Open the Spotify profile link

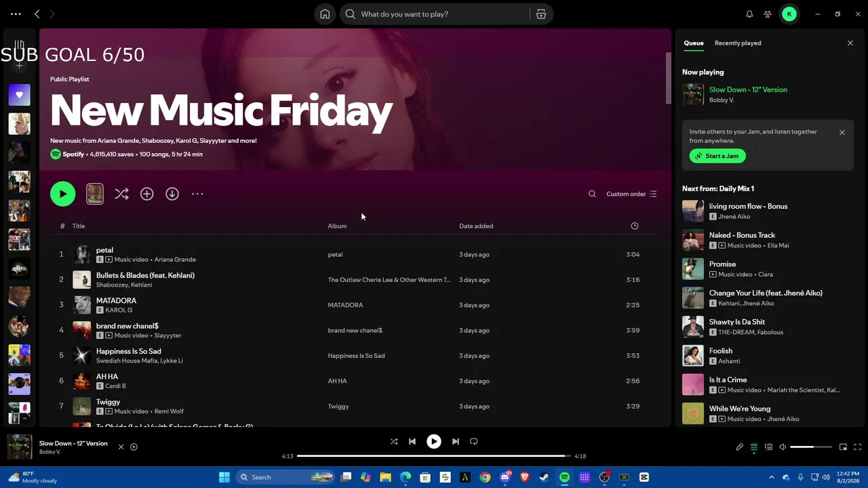(73, 155)
